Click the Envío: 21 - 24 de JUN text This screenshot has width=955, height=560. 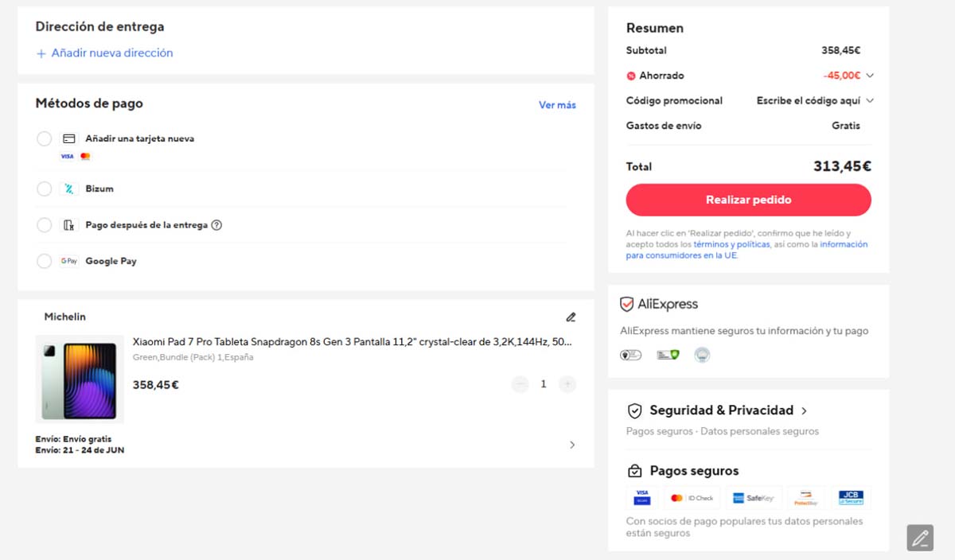(x=80, y=450)
